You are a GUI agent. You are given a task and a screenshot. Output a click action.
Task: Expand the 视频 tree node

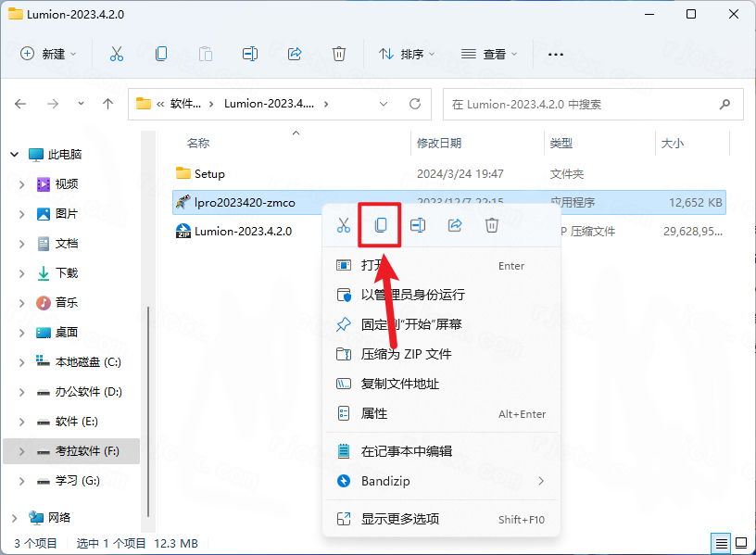click(21, 184)
